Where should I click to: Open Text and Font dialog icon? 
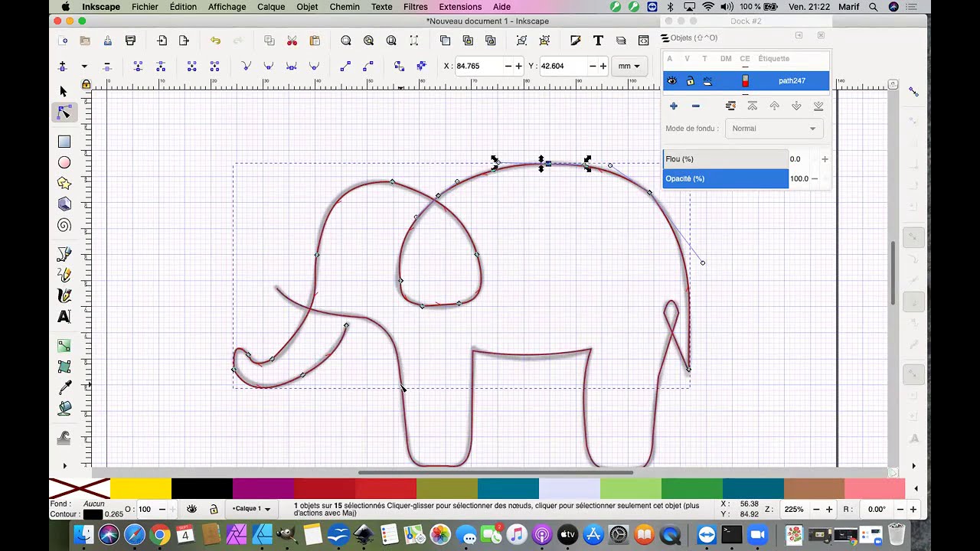[598, 41]
